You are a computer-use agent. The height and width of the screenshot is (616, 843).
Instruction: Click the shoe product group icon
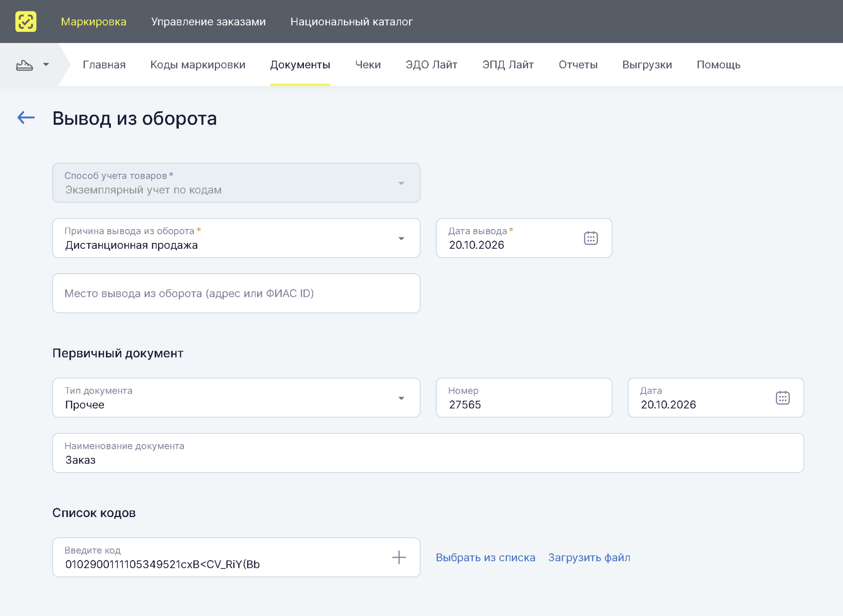coord(25,65)
